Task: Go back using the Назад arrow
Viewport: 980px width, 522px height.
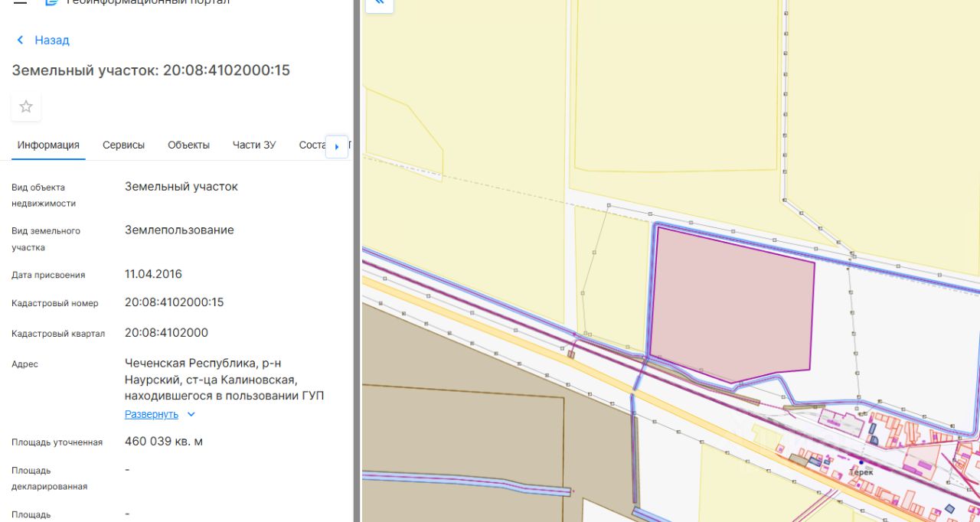Action: tap(20, 40)
